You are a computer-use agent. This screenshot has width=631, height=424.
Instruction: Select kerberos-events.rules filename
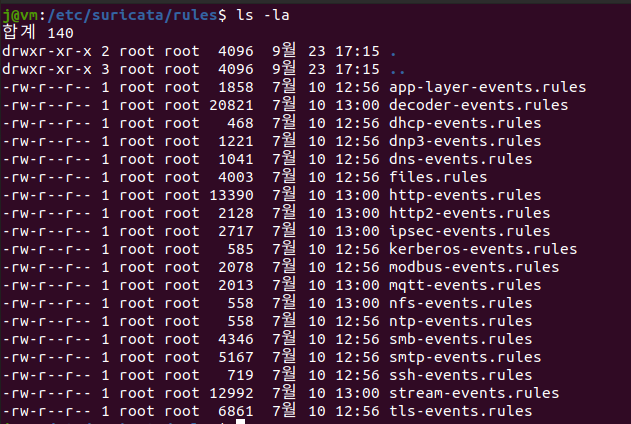click(x=483, y=249)
